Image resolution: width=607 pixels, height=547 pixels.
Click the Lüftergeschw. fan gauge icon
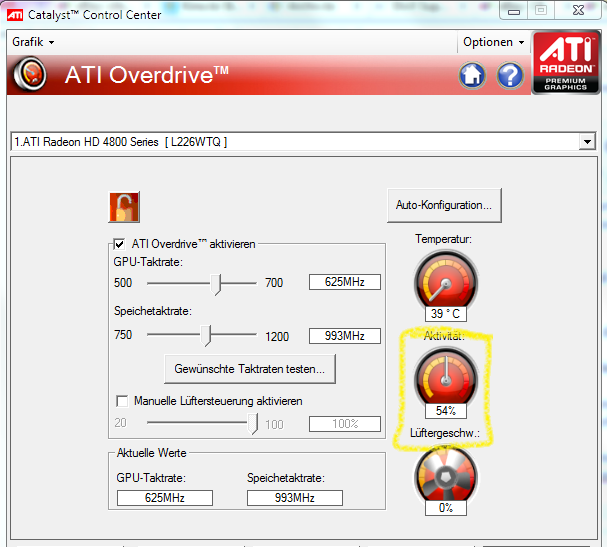pyautogui.click(x=446, y=475)
